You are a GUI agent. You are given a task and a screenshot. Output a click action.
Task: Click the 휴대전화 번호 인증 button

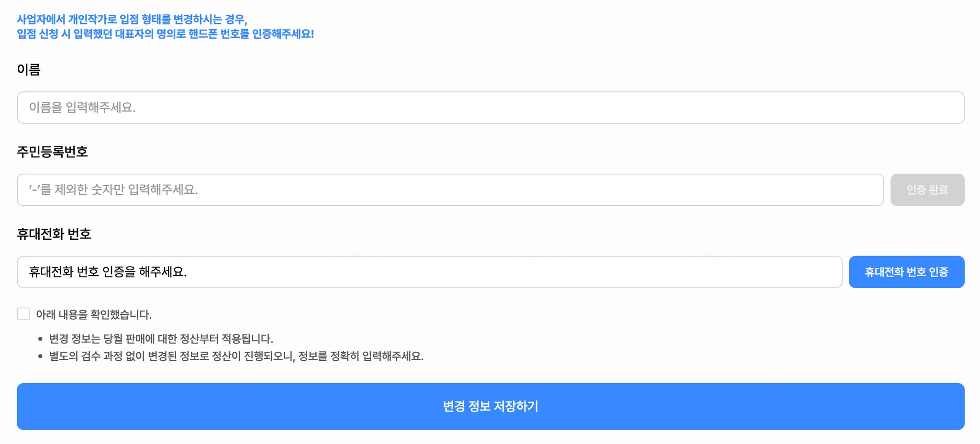coord(906,272)
